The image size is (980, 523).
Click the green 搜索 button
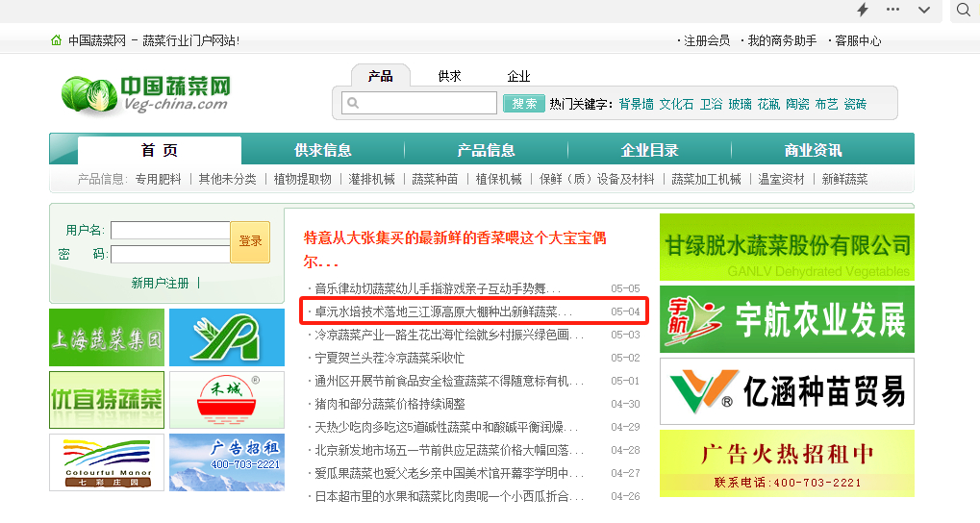524,104
